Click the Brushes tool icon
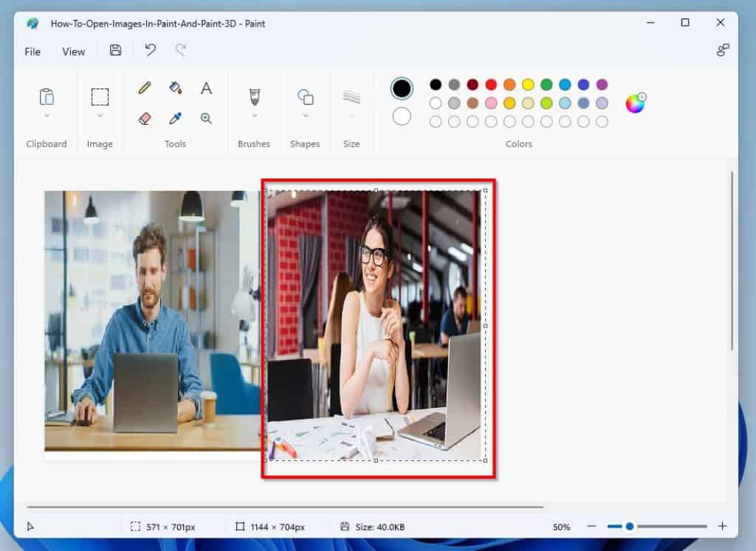Image resolution: width=756 pixels, height=551 pixels. [x=255, y=97]
